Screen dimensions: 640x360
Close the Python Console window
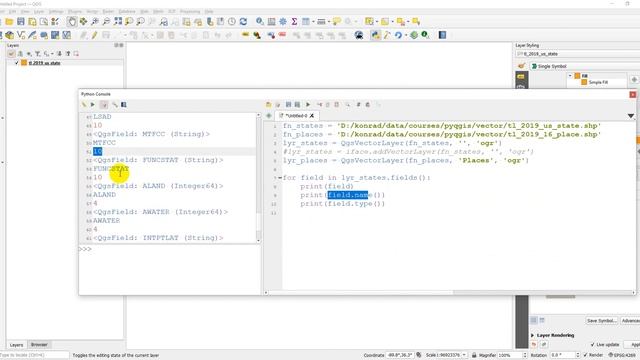(633, 95)
